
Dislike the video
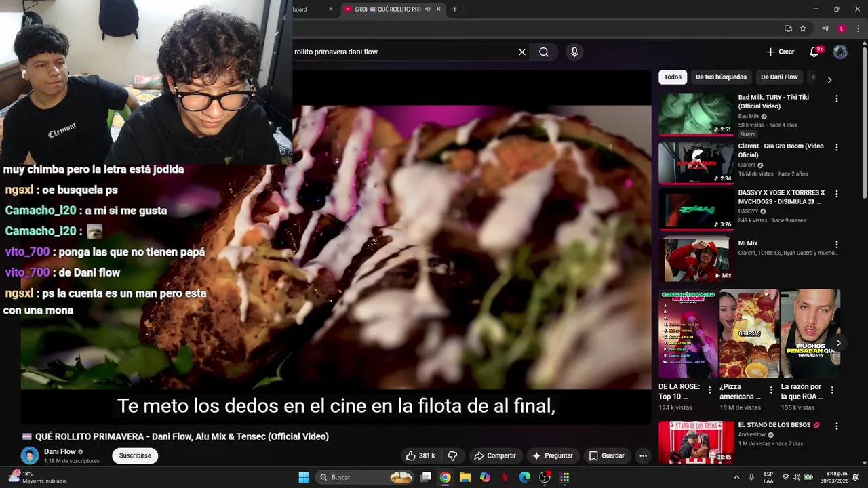(453, 456)
